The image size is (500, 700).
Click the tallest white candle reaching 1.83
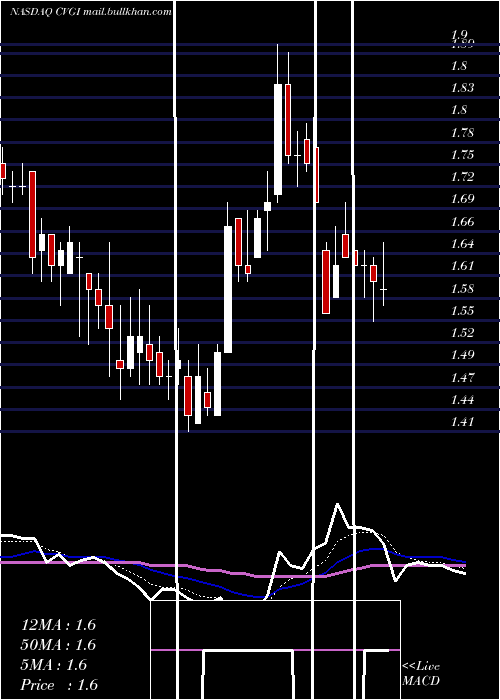[278, 139]
